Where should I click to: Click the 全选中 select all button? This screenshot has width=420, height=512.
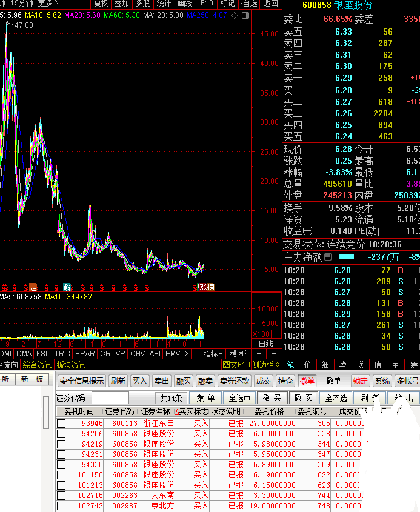coord(239,398)
